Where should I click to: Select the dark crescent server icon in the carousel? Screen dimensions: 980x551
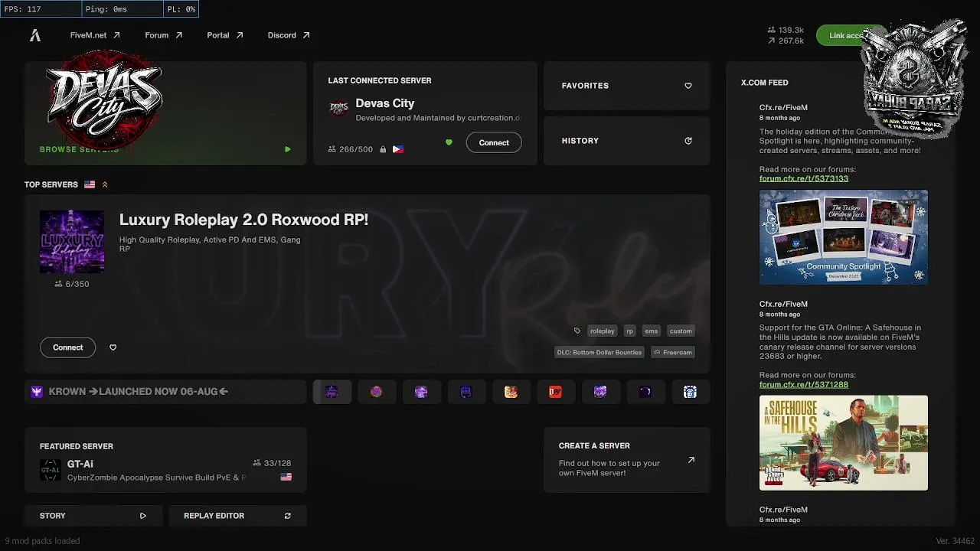pyautogui.click(x=645, y=392)
